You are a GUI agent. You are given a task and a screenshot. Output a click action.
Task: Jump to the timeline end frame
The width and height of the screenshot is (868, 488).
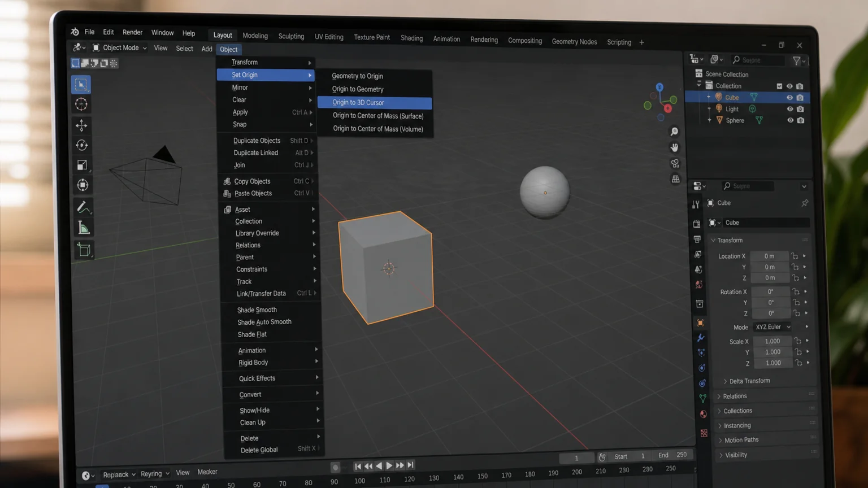tap(411, 465)
